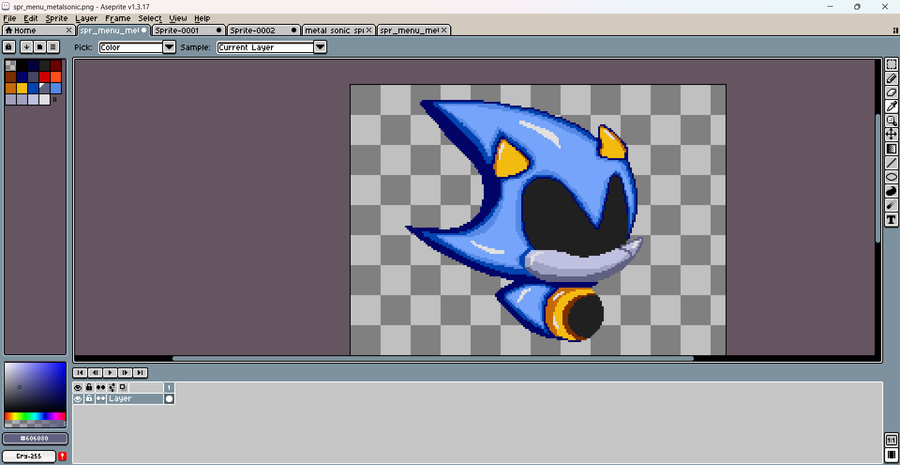Select the Rectangular Marquee tool
The image size is (900, 465).
[x=891, y=64]
